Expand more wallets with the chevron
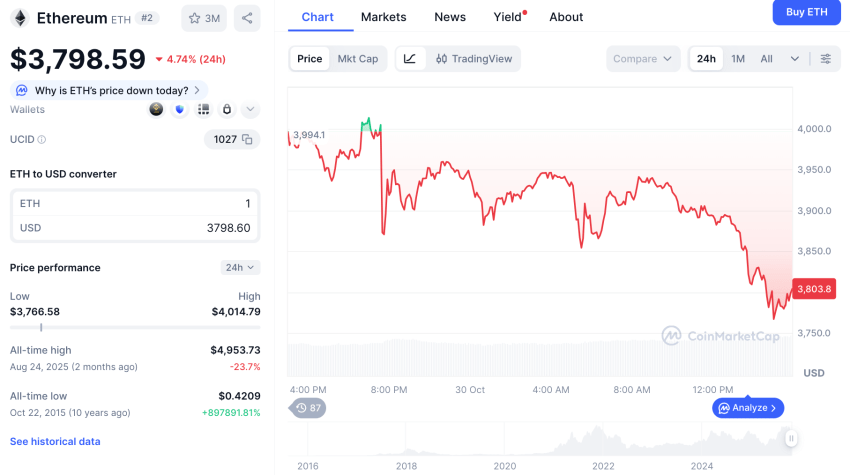This screenshot has width=850, height=475. tap(250, 110)
